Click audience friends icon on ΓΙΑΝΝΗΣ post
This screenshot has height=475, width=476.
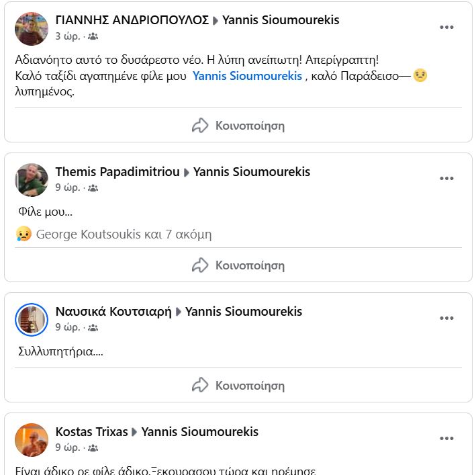(93, 36)
